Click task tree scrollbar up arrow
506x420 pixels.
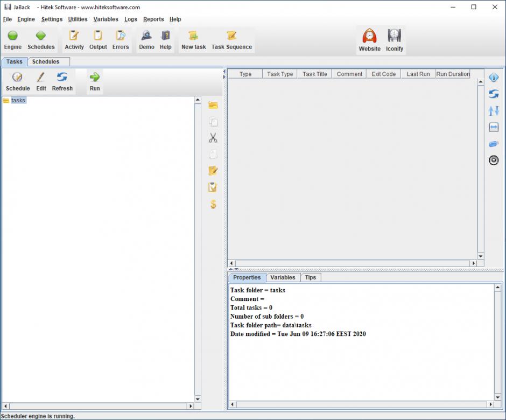click(198, 100)
